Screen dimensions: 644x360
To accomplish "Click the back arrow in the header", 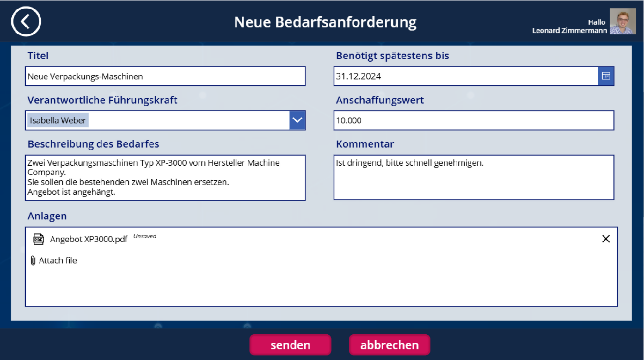I will (26, 21).
